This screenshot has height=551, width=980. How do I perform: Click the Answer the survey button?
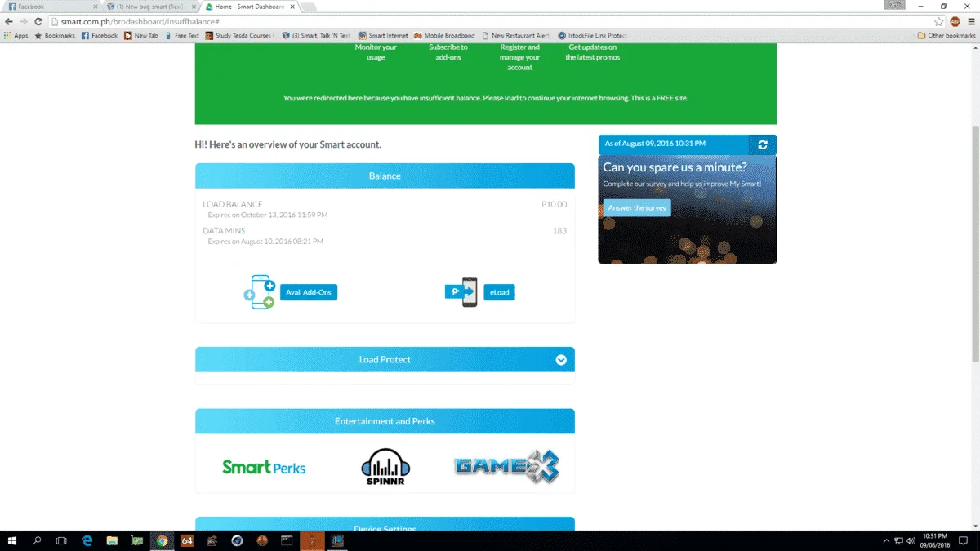point(637,208)
